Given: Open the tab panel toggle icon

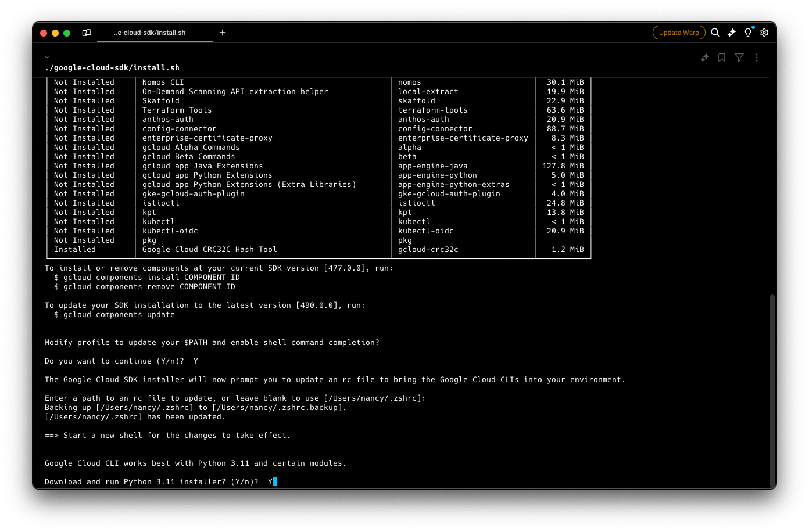Looking at the screenshot, I should click(87, 33).
